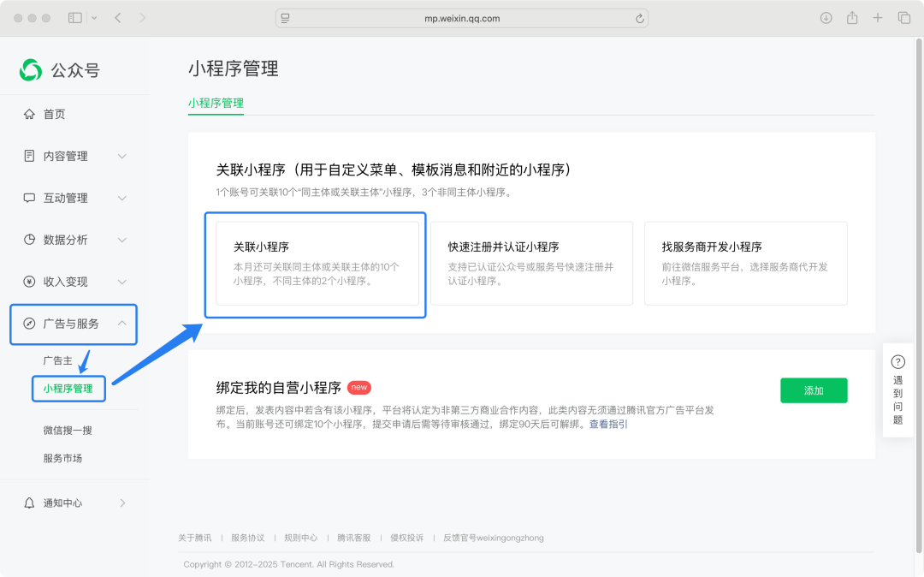Open the 规则中心 footer link

300,538
